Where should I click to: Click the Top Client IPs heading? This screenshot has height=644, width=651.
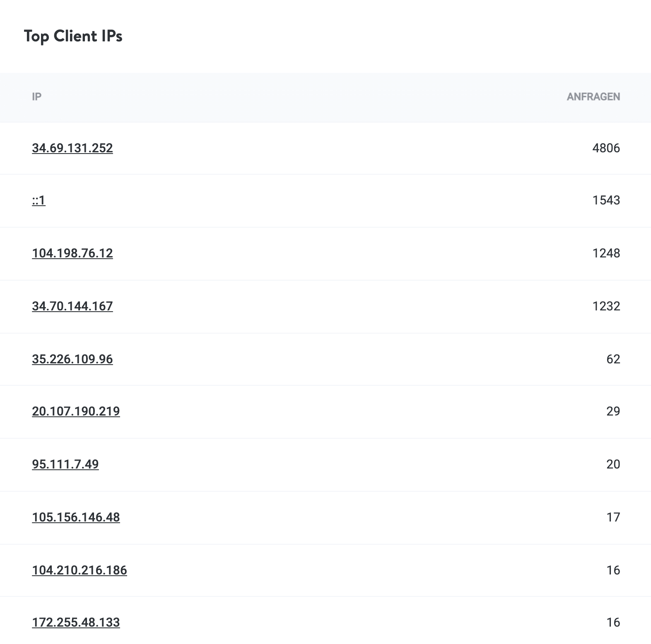click(x=73, y=36)
